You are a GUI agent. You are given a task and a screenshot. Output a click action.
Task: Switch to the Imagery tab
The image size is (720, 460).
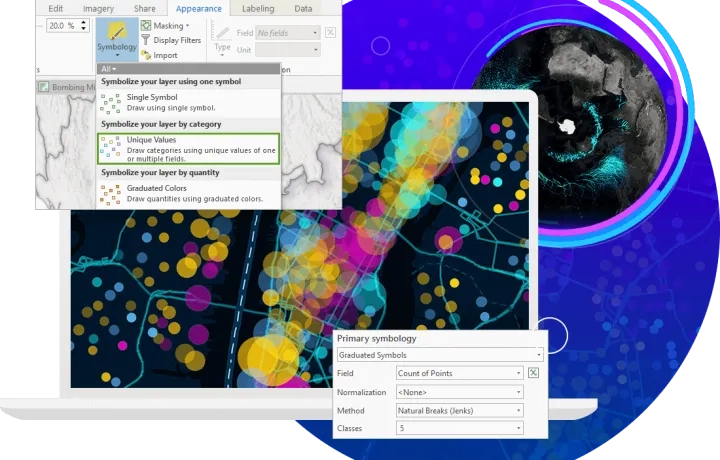pos(98,8)
